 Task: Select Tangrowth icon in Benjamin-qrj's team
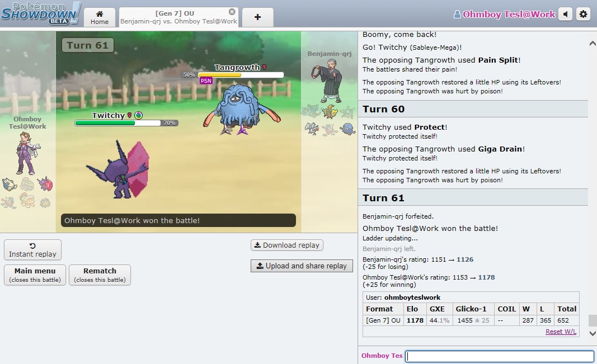click(347, 129)
